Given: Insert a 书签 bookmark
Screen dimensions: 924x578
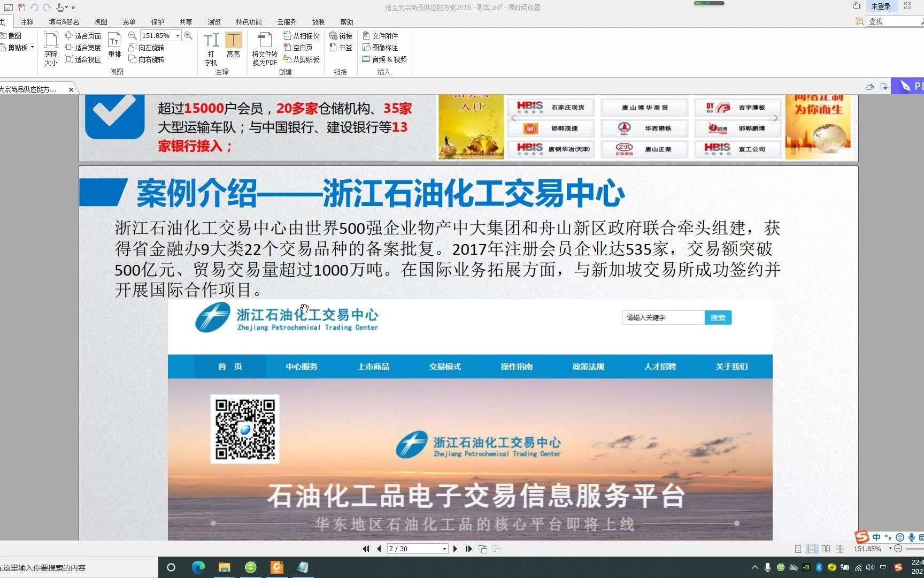Looking at the screenshot, I should coord(341,48).
